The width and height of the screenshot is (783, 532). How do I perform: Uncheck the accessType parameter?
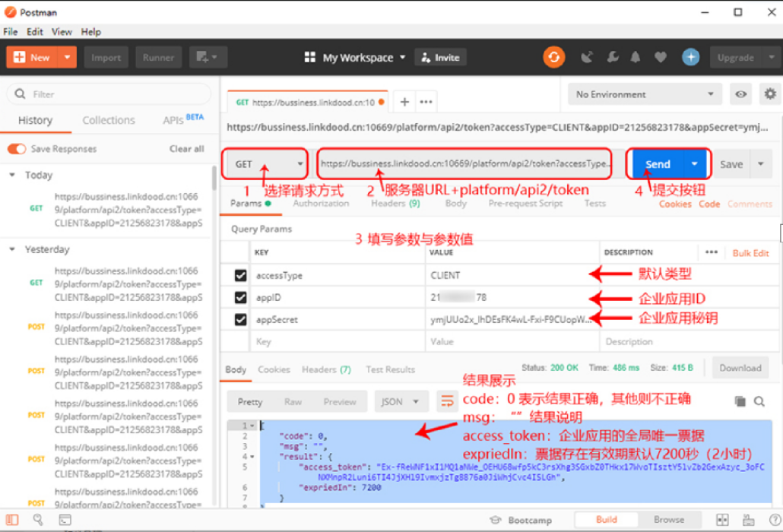[x=240, y=275]
